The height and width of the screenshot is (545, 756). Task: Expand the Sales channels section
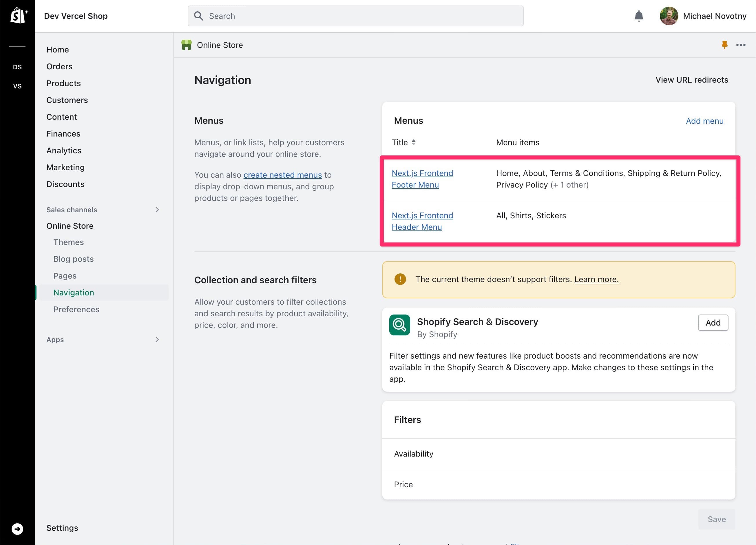157,210
